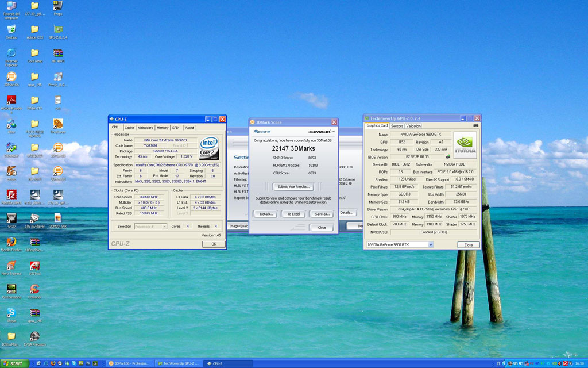This screenshot has width=588, height=368.
Task: Open the Adobe CS3 folder on desktop
Action: [34, 31]
